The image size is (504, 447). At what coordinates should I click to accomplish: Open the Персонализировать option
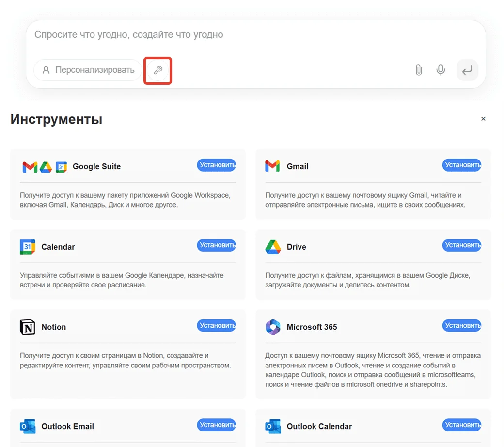coord(88,70)
